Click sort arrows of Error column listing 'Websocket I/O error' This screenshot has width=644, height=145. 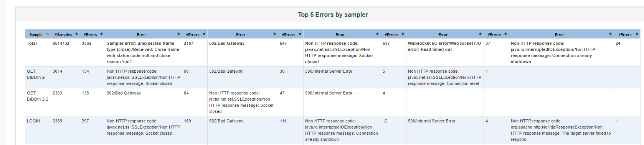pyautogui.click(x=480, y=34)
